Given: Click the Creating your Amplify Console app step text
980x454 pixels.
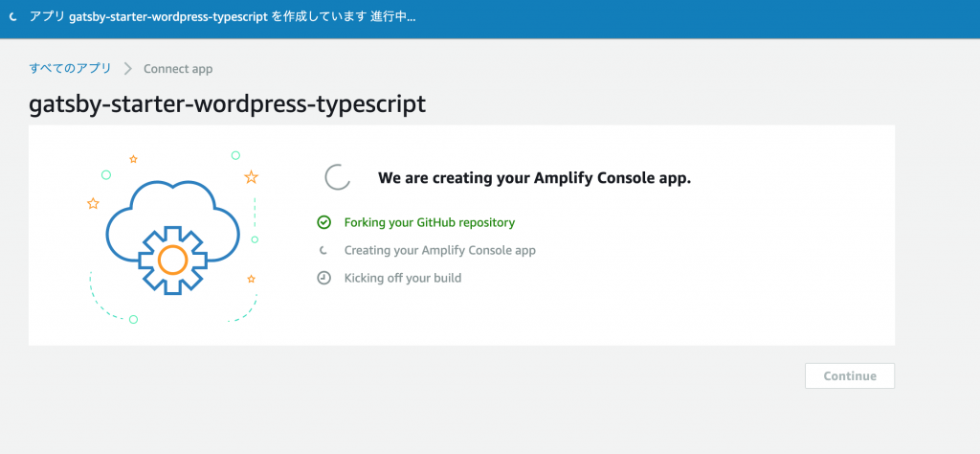Looking at the screenshot, I should 440,250.
